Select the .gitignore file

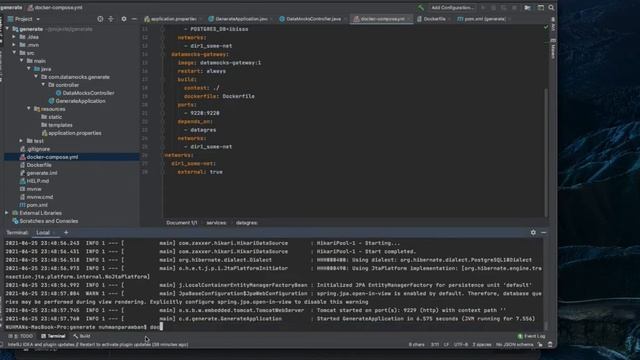[x=35, y=149]
